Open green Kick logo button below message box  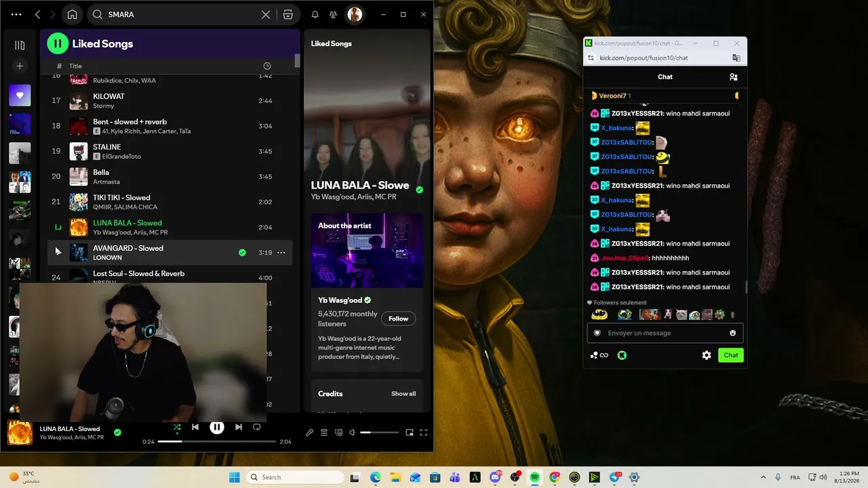pyautogui.click(x=622, y=355)
